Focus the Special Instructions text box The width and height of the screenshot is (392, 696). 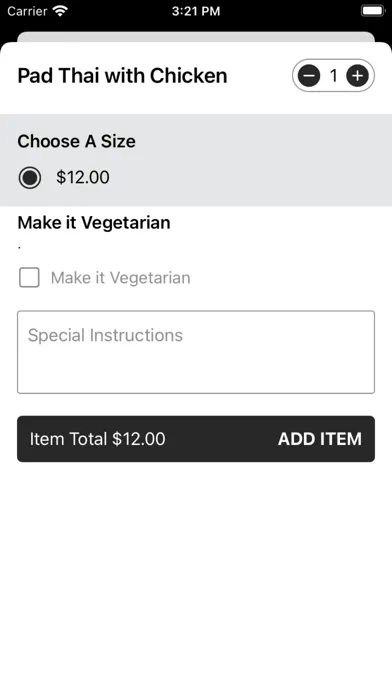pos(196,352)
